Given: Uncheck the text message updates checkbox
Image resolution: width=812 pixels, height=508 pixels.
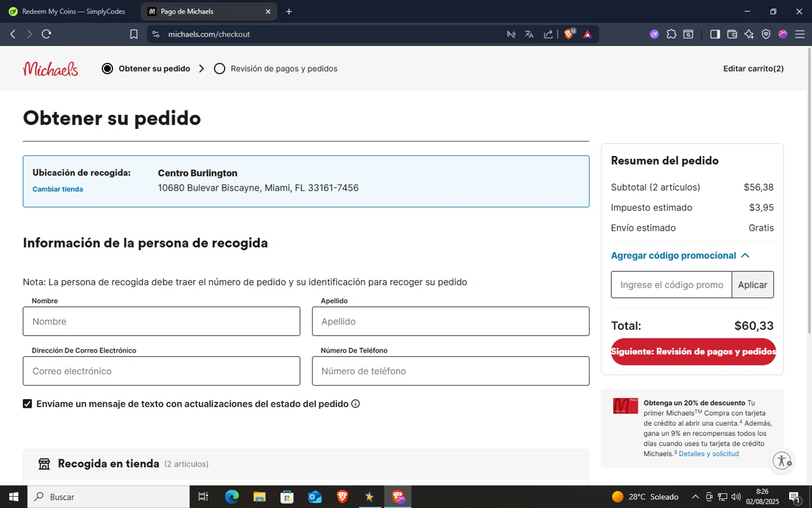Looking at the screenshot, I should (27, 403).
